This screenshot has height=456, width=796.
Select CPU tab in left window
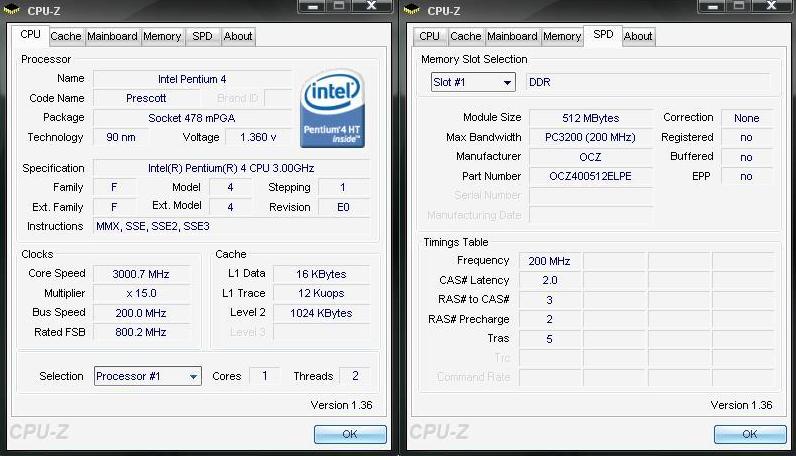pyautogui.click(x=30, y=35)
